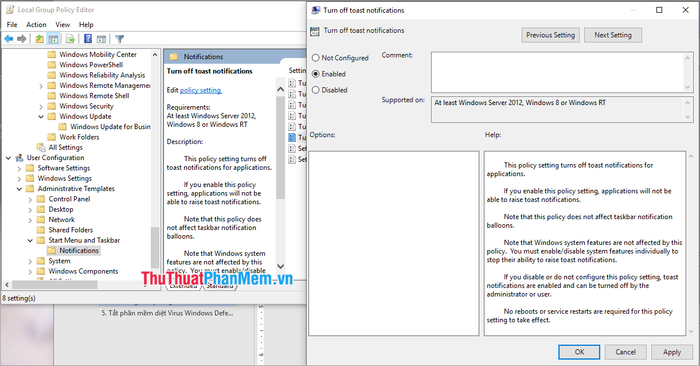Go back using the blue Back arrow

[8, 39]
